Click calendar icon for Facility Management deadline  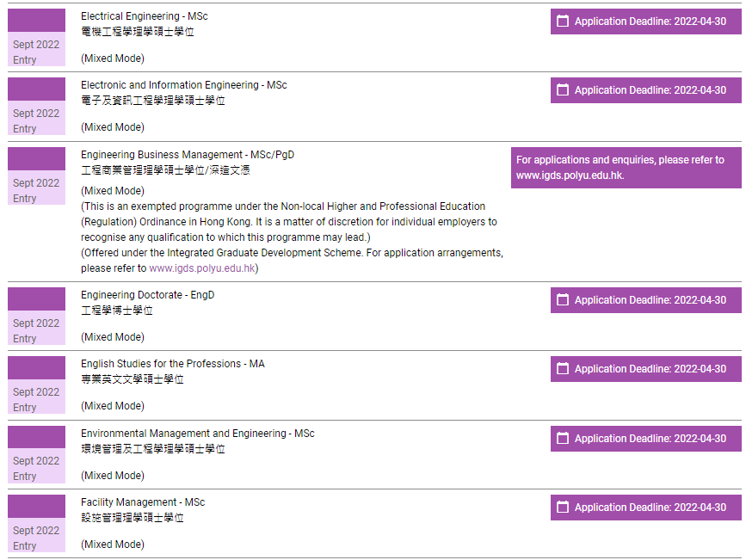coord(563,508)
